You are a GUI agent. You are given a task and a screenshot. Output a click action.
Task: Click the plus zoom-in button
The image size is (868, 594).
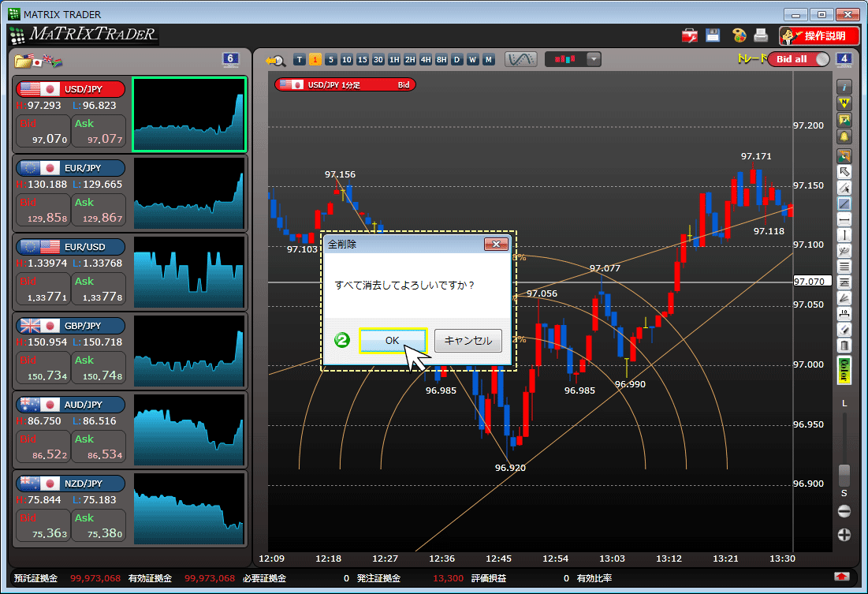click(844, 535)
